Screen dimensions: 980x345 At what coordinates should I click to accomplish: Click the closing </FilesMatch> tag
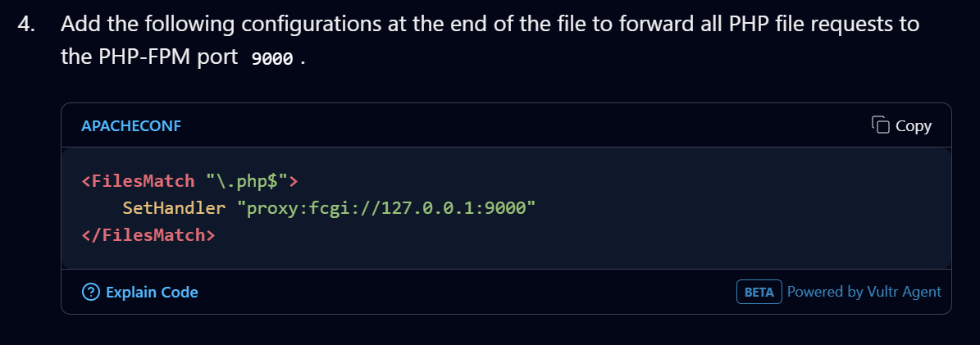tap(148, 235)
